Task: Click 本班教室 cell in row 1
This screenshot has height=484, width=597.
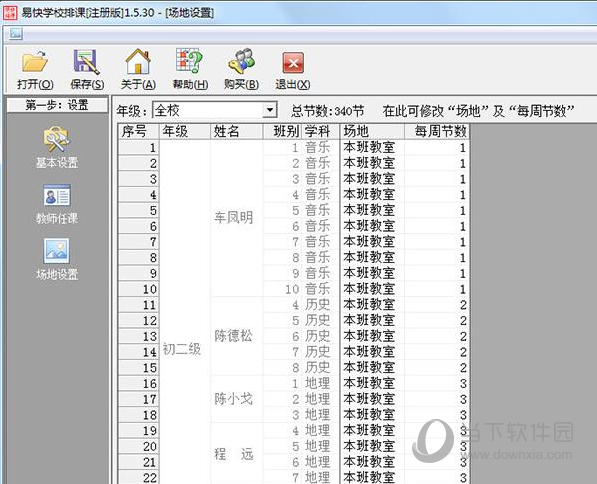Action: tap(372, 148)
